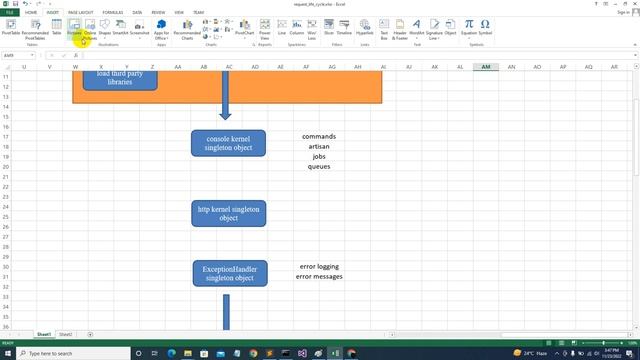Expand the Name Box dropdown arrow
Image resolution: width=640 pixels, height=360 pixels.
[x=32, y=56]
